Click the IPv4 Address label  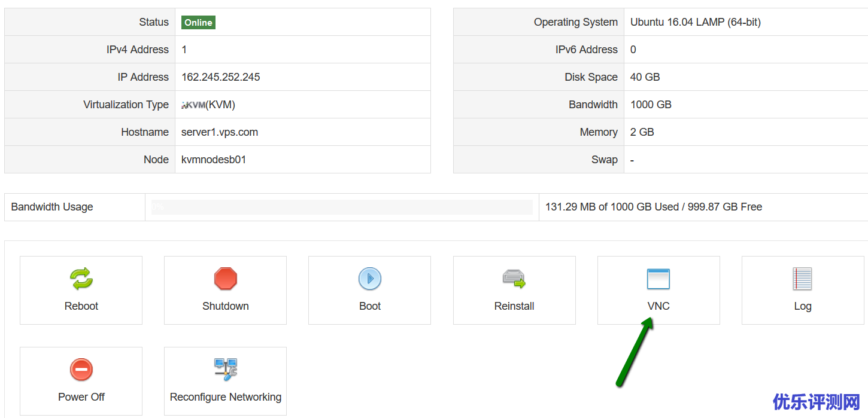tap(138, 50)
